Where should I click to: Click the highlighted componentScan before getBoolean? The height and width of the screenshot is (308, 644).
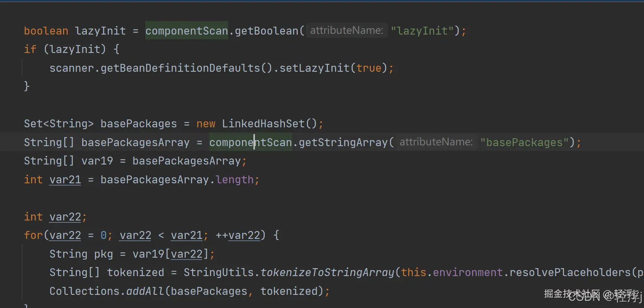click(186, 31)
